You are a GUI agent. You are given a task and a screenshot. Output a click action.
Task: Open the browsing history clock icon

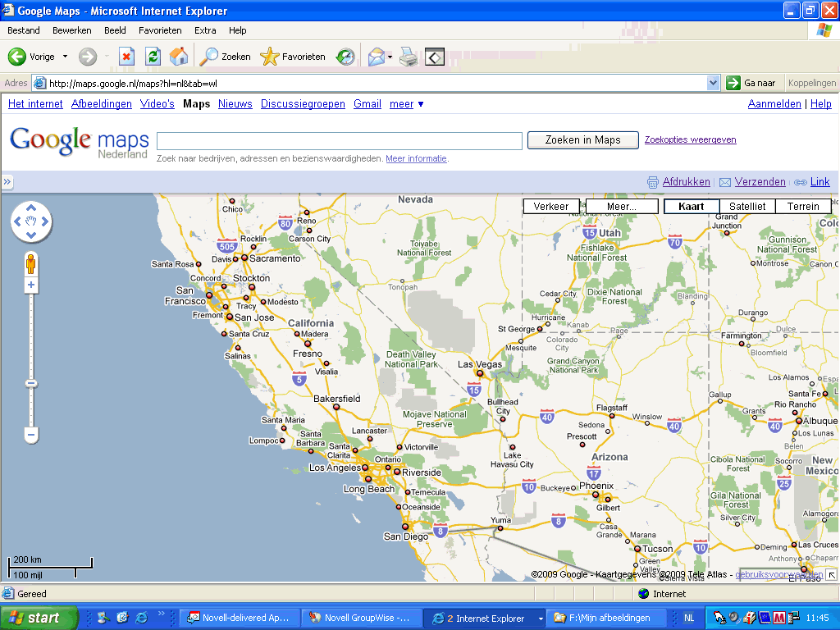[x=345, y=57]
